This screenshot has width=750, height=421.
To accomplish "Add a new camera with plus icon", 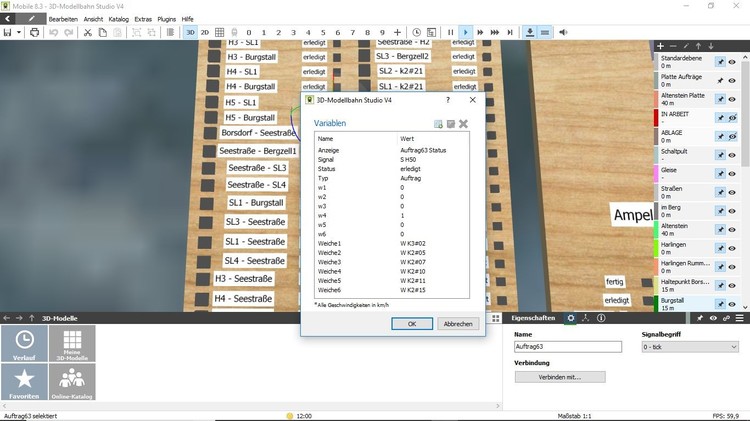I will click(x=397, y=33).
